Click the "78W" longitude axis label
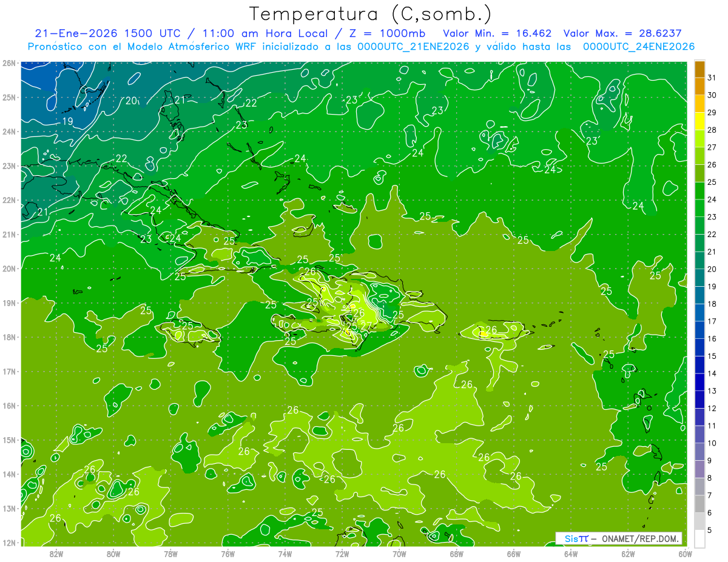The image size is (728, 562). coord(170,554)
